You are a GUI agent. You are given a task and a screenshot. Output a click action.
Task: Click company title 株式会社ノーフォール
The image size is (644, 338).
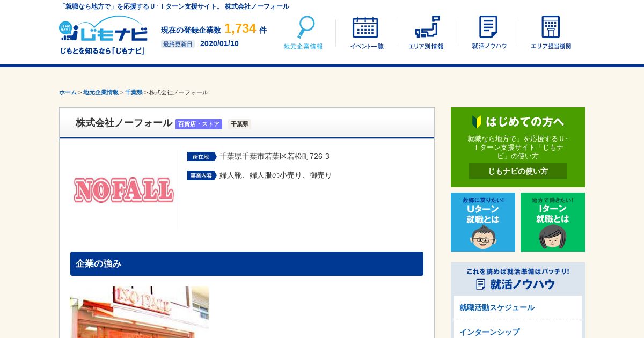point(124,123)
